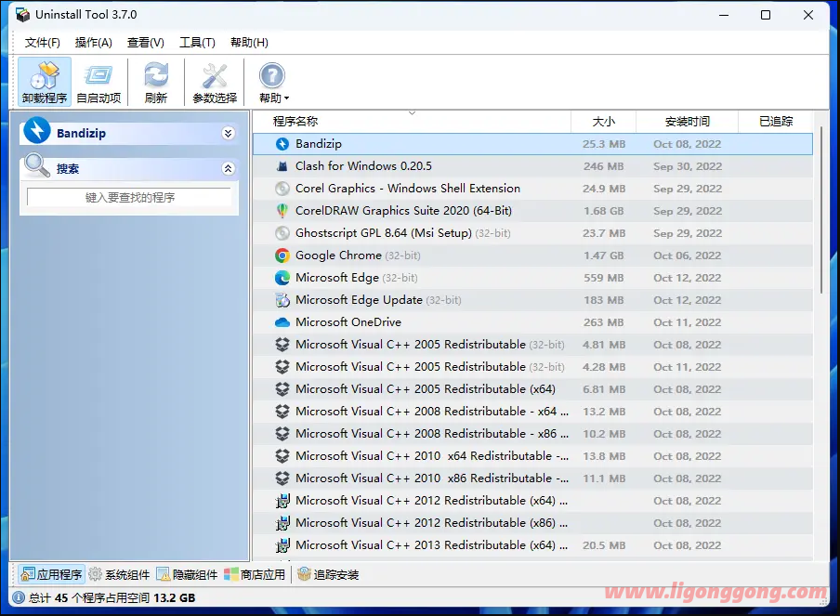Click the 246 MB size cell
Image resolution: width=840 pixels, height=616 pixels.
[604, 166]
